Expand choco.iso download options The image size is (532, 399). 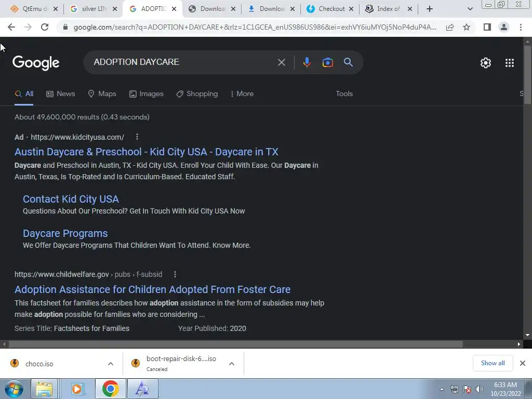(111, 364)
